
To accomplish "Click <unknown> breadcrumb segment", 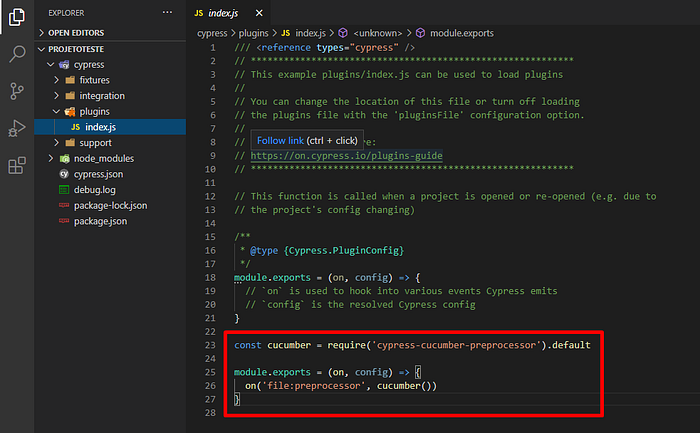I will [x=378, y=33].
